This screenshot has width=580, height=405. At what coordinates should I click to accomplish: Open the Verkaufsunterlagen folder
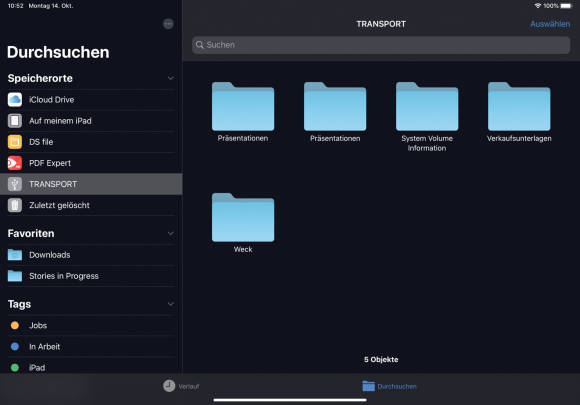tap(519, 112)
